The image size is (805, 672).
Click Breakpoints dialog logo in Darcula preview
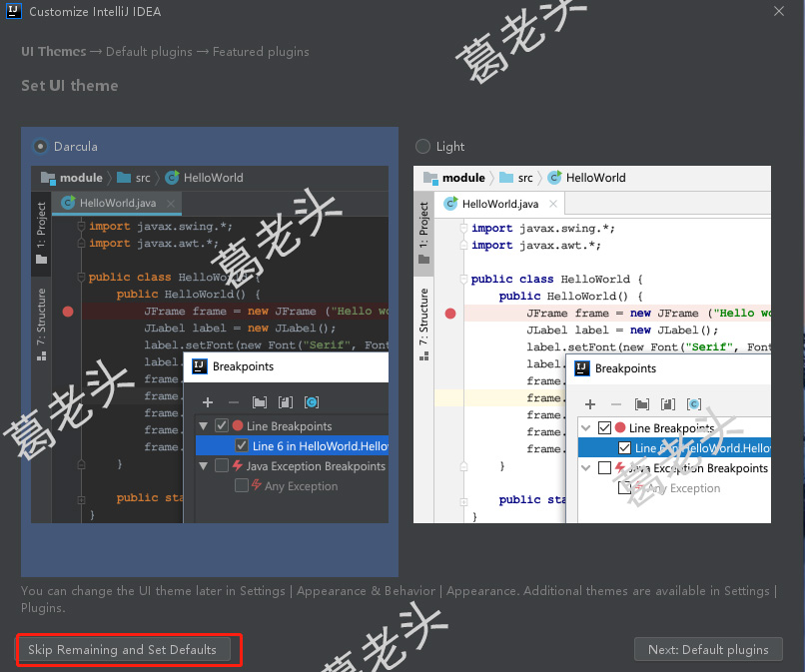(199, 366)
